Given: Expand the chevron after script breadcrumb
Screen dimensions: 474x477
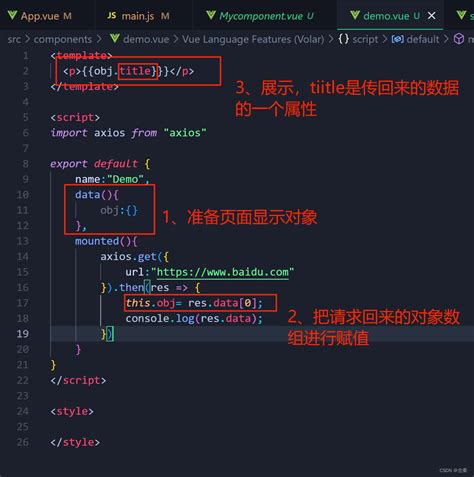Looking at the screenshot, I should [385, 39].
